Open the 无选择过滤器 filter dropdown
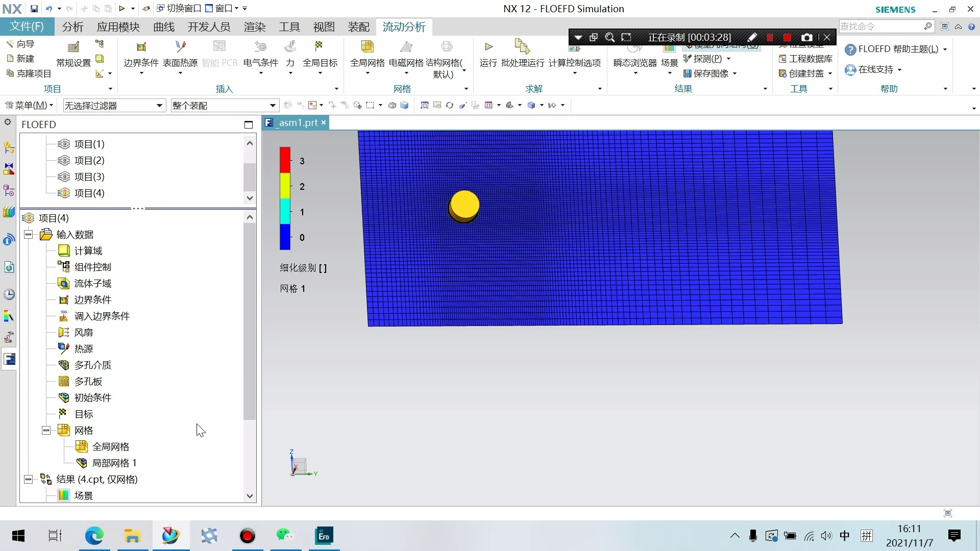The width and height of the screenshot is (980, 551). click(159, 106)
